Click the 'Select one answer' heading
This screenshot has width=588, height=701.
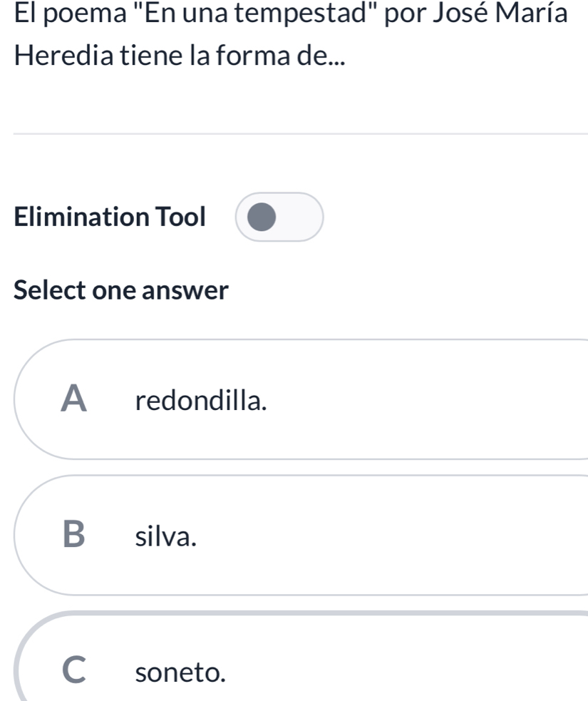(121, 290)
